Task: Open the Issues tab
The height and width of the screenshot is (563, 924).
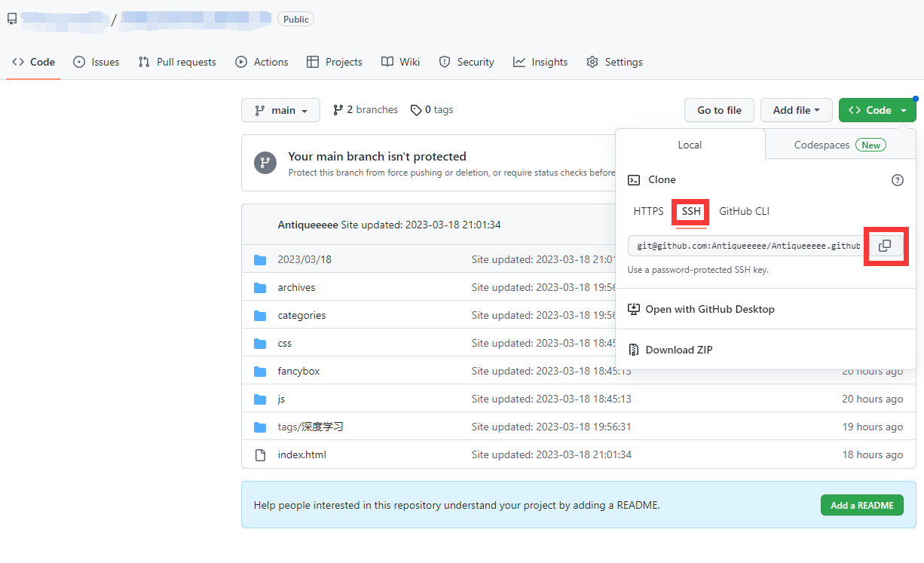Action: (x=96, y=62)
